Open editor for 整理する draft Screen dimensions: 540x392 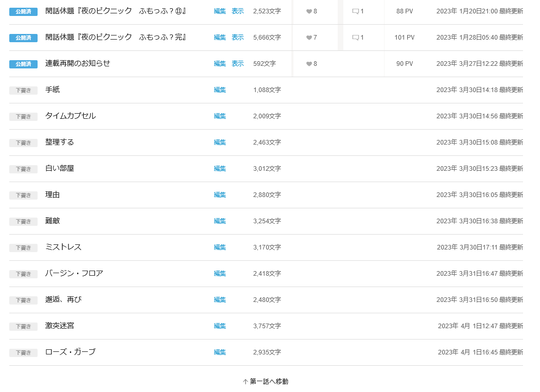(220, 142)
